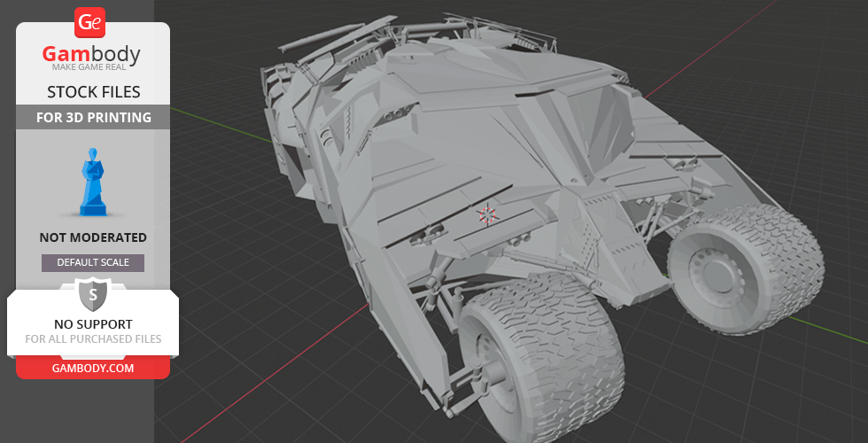Click FOR ALL PURCHASED FILES text
This screenshot has height=443, width=868.
(93, 338)
